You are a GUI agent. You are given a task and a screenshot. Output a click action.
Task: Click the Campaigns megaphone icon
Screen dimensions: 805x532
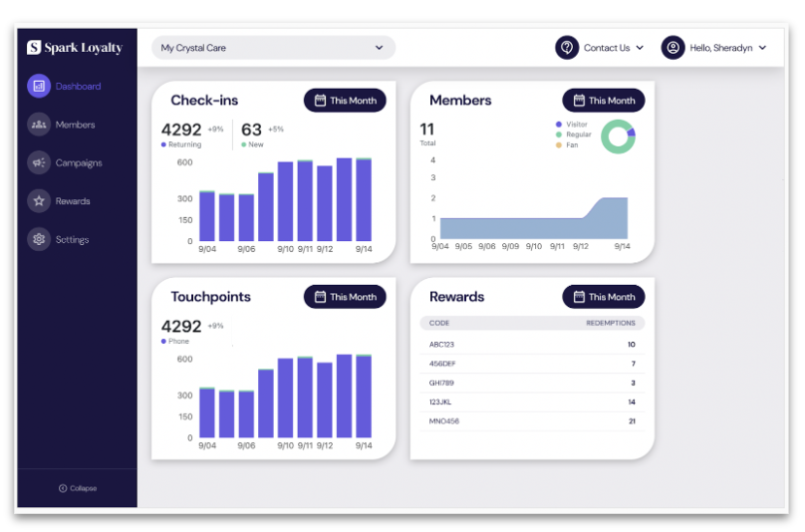pyautogui.click(x=39, y=162)
